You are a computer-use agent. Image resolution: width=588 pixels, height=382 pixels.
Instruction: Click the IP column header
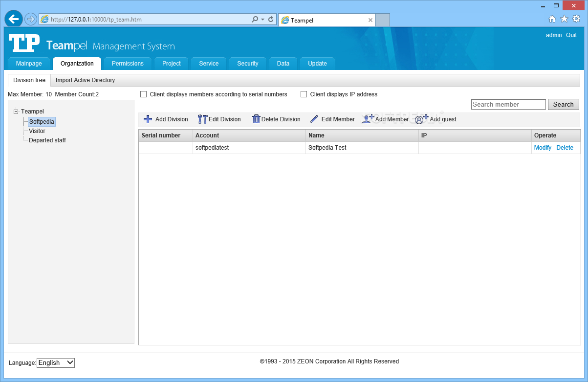(475, 135)
